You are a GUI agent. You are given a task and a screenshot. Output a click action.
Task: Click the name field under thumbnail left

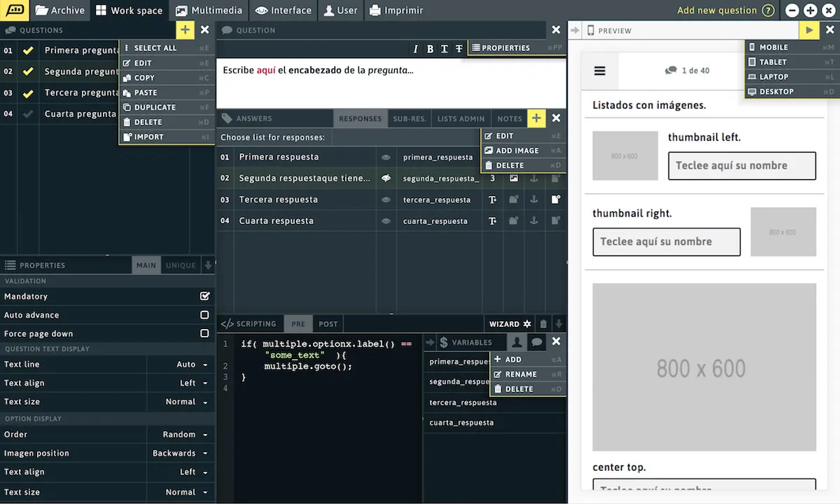point(741,166)
